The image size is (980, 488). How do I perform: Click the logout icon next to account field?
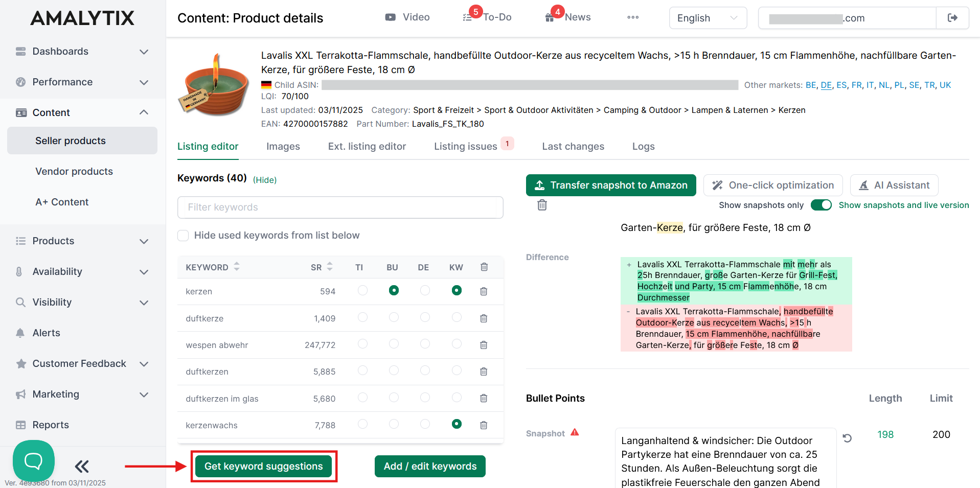click(952, 18)
